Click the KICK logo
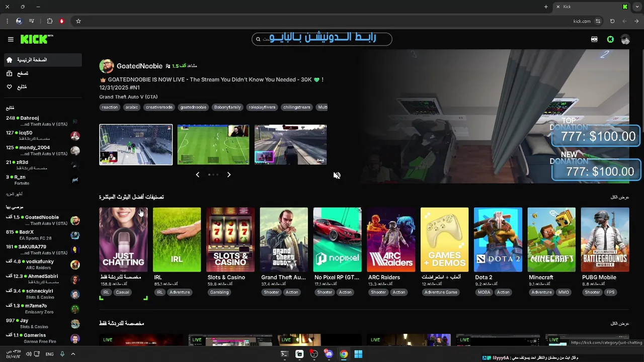This screenshot has height=362, width=644. (x=37, y=39)
